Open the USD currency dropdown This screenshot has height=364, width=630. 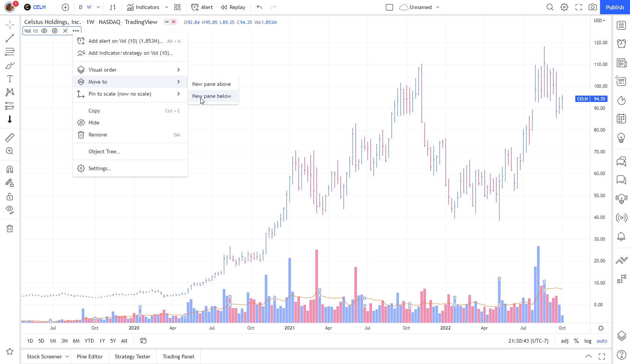(x=600, y=21)
